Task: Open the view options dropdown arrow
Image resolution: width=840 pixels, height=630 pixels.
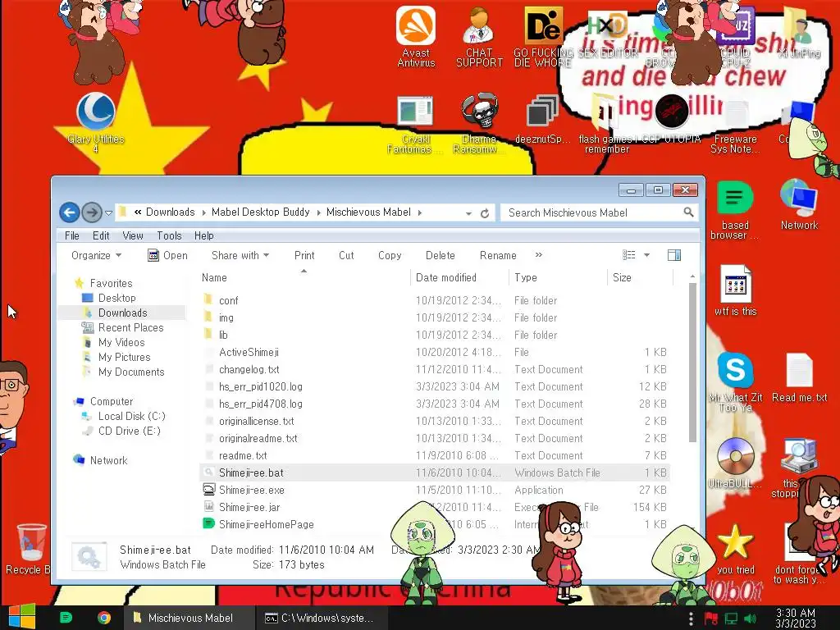Action: pyautogui.click(x=646, y=256)
